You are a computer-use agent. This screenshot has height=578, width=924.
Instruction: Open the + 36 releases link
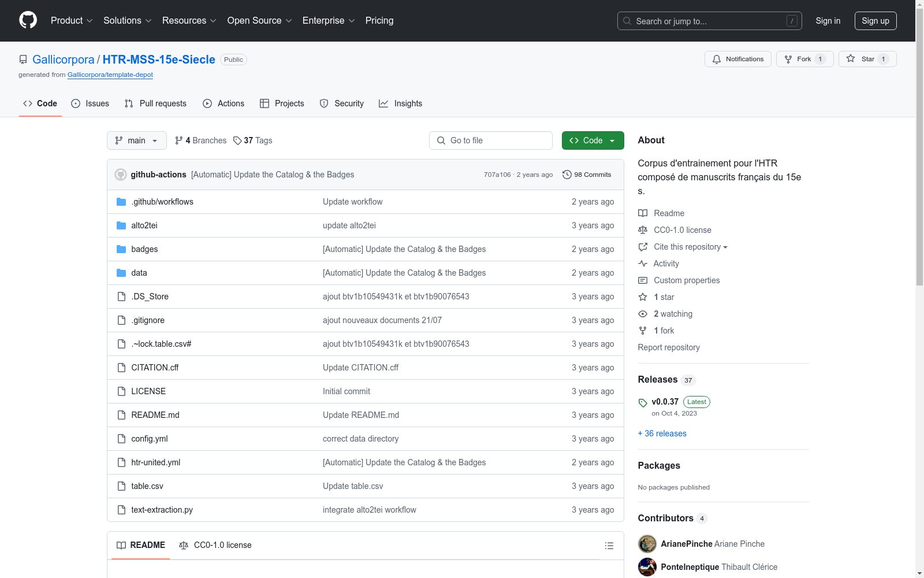(x=662, y=433)
